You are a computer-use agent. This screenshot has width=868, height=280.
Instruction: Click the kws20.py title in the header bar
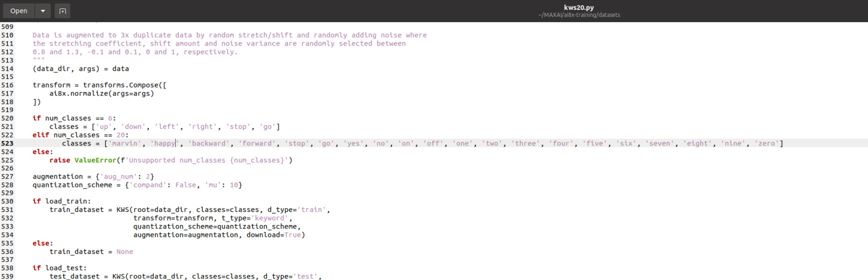coord(578,7)
